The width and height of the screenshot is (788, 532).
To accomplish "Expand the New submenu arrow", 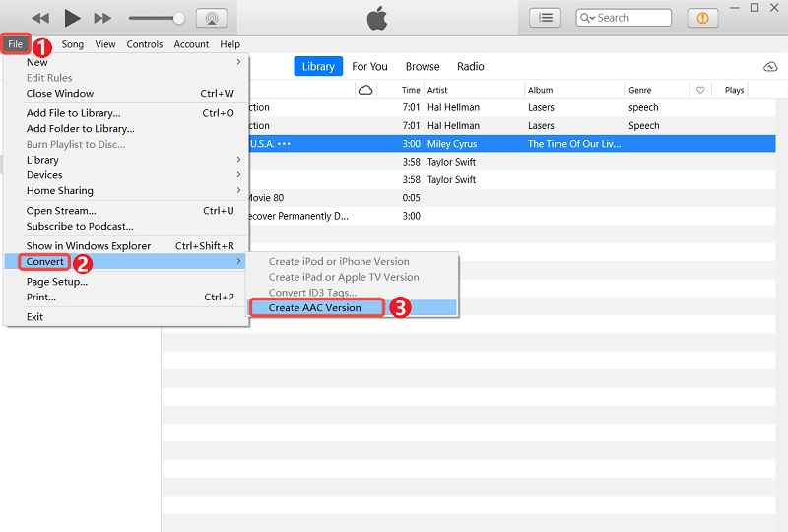I will coord(238,62).
